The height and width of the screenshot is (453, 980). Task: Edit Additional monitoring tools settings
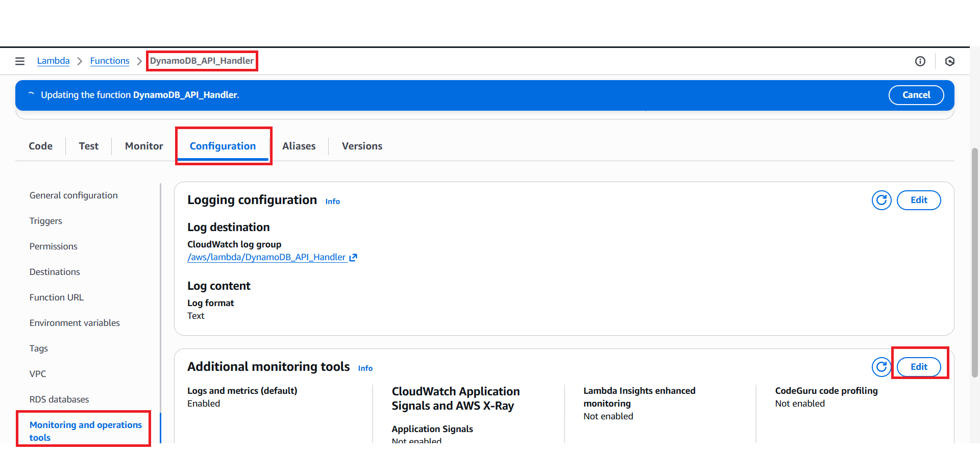(x=918, y=367)
